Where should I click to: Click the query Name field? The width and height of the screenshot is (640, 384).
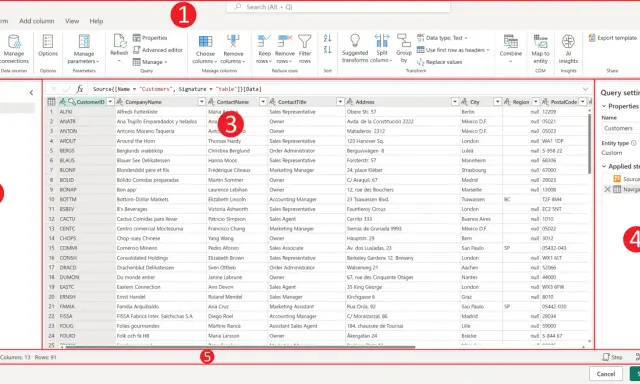pos(622,128)
